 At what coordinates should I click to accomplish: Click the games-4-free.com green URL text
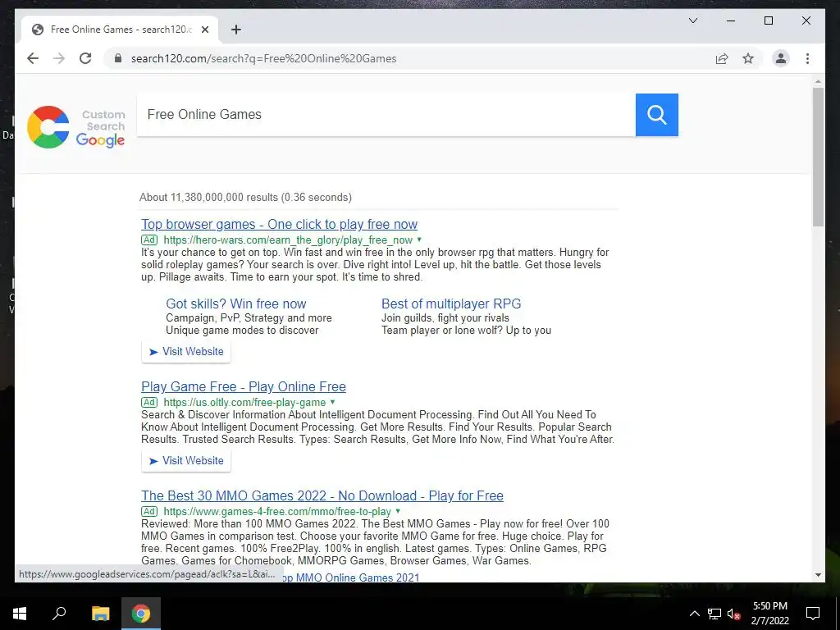(x=277, y=512)
